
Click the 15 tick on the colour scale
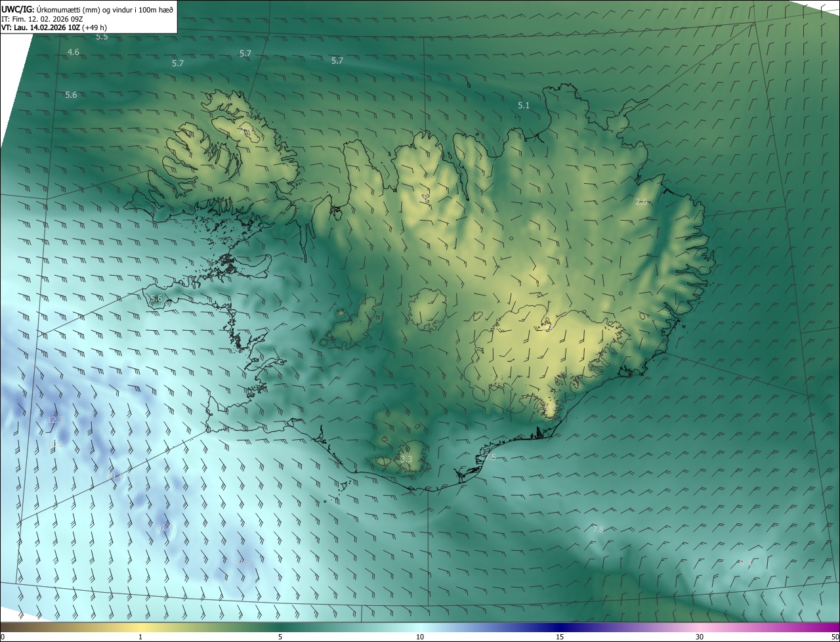[x=560, y=637]
